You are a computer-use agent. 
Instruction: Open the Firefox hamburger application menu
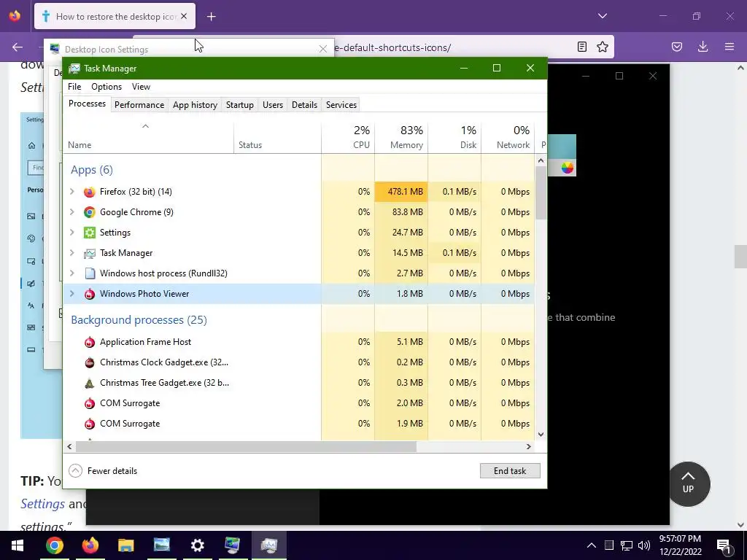pyautogui.click(x=729, y=47)
